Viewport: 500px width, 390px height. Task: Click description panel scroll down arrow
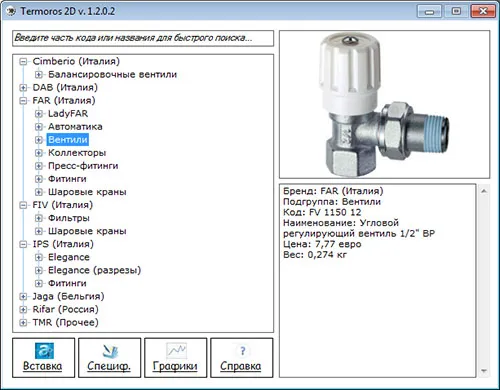tap(484, 371)
